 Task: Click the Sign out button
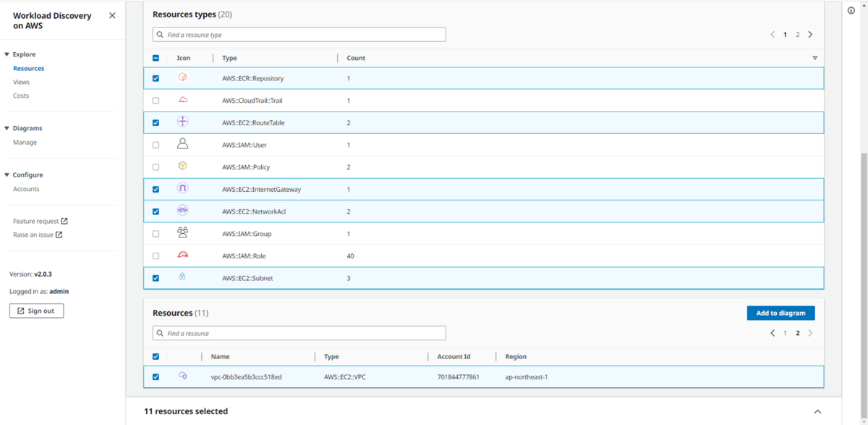tap(36, 311)
